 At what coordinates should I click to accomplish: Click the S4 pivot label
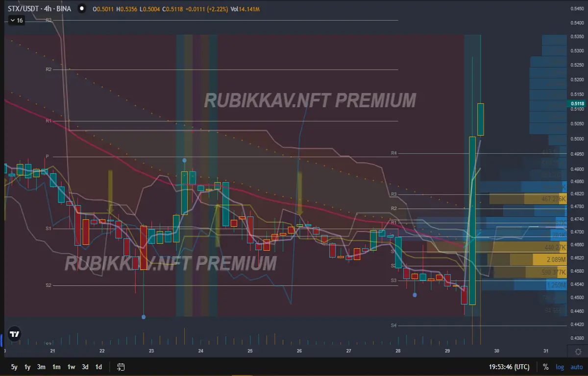click(x=393, y=326)
